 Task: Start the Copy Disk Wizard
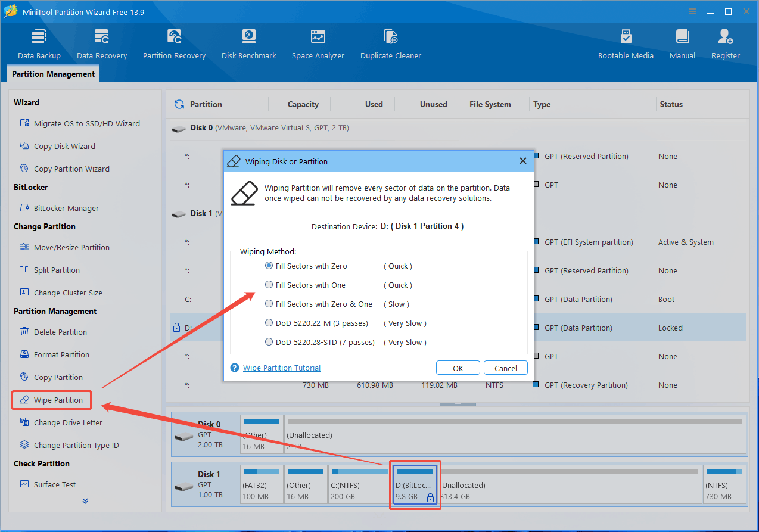[x=57, y=146]
